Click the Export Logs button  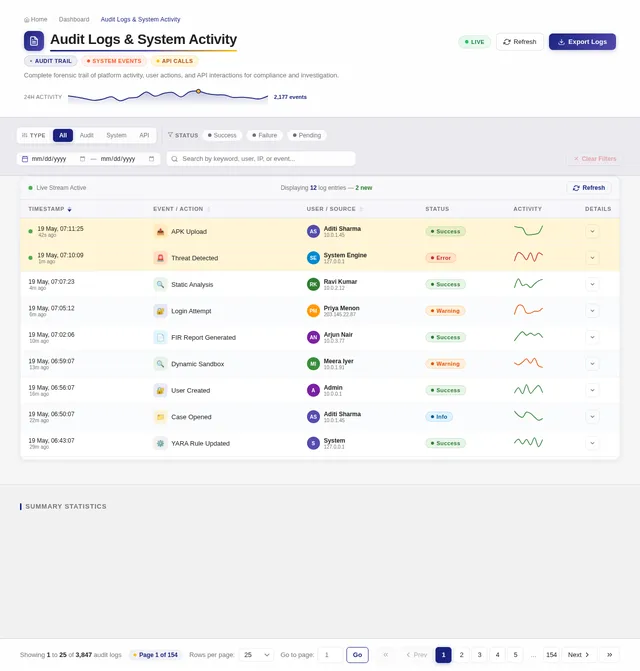tap(582, 42)
